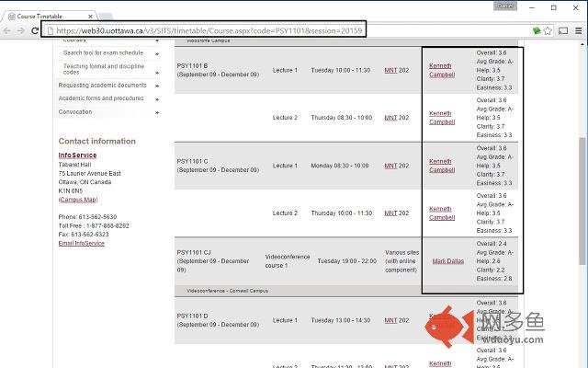
Task: Open MNT link for Thursday 08:30 - 10:00
Action: click(x=390, y=118)
